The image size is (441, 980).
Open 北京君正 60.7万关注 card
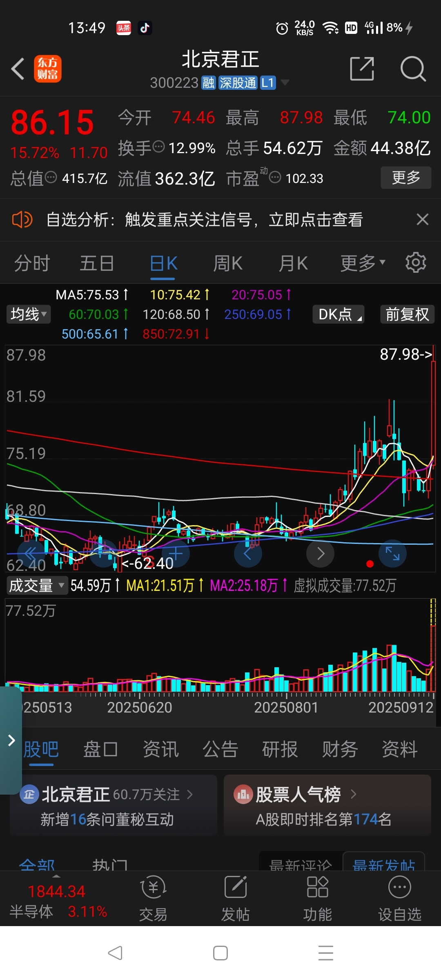click(114, 805)
